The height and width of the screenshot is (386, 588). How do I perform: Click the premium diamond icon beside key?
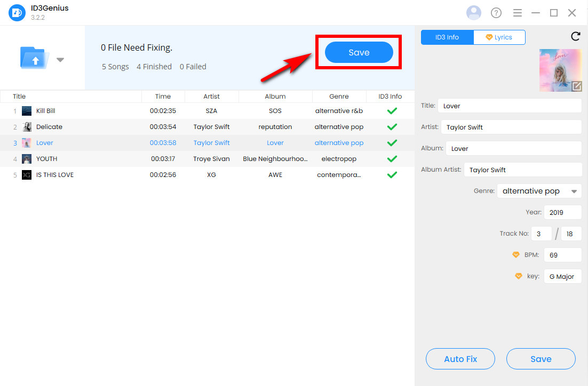pos(519,276)
